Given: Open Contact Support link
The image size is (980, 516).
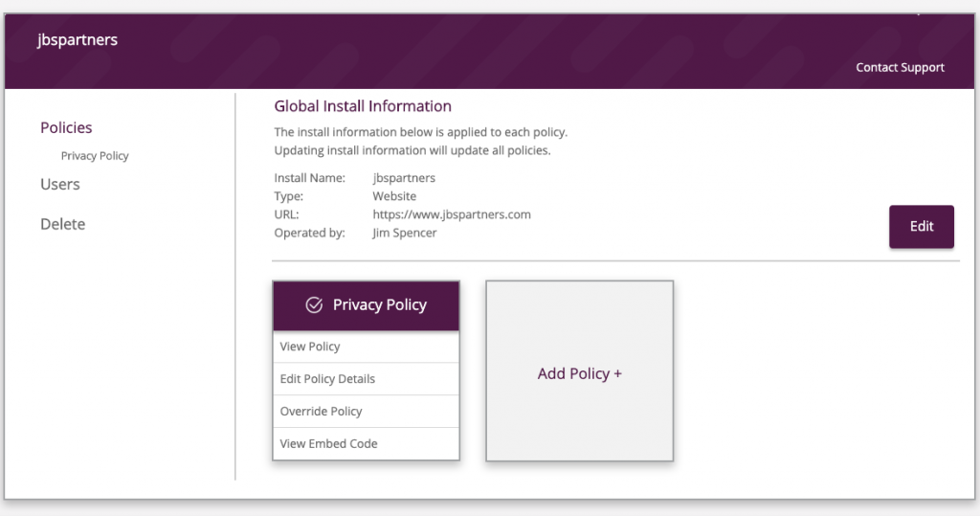Looking at the screenshot, I should click(900, 68).
